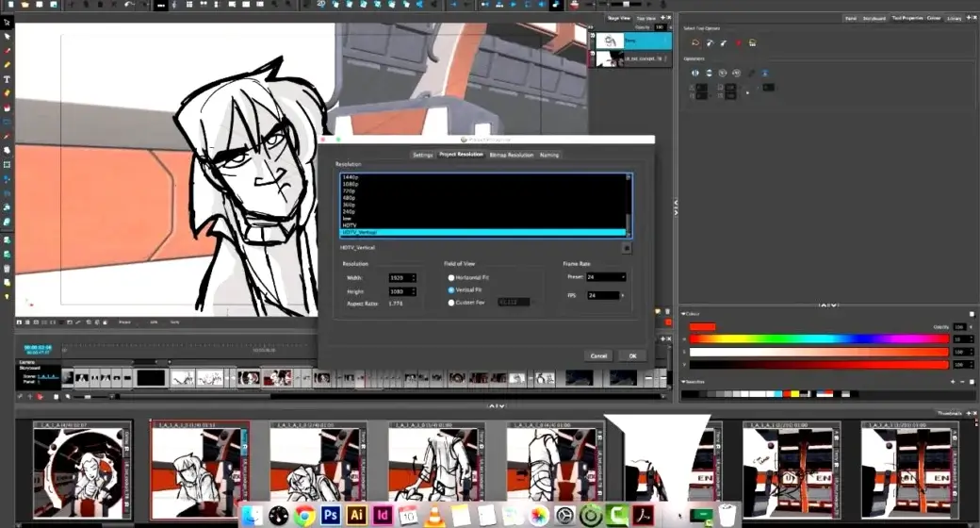Select the arrow Select tool at toolbar top
The width and height of the screenshot is (980, 528).
pos(7,22)
